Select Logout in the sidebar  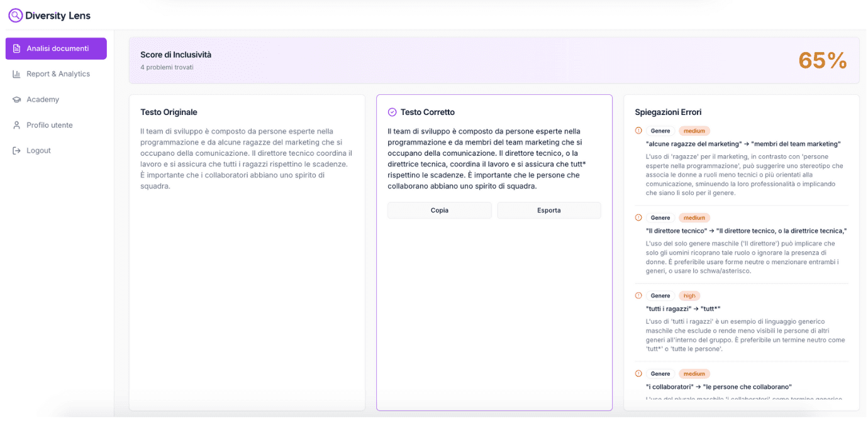(x=56, y=151)
